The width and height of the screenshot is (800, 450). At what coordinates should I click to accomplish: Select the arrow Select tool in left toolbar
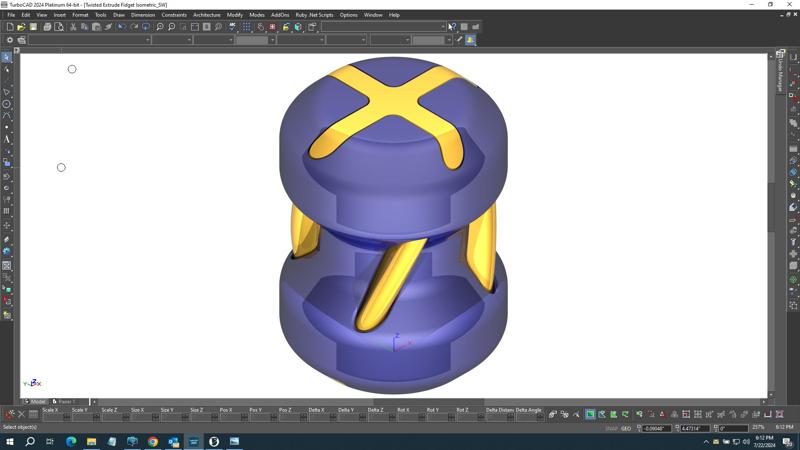click(x=6, y=58)
